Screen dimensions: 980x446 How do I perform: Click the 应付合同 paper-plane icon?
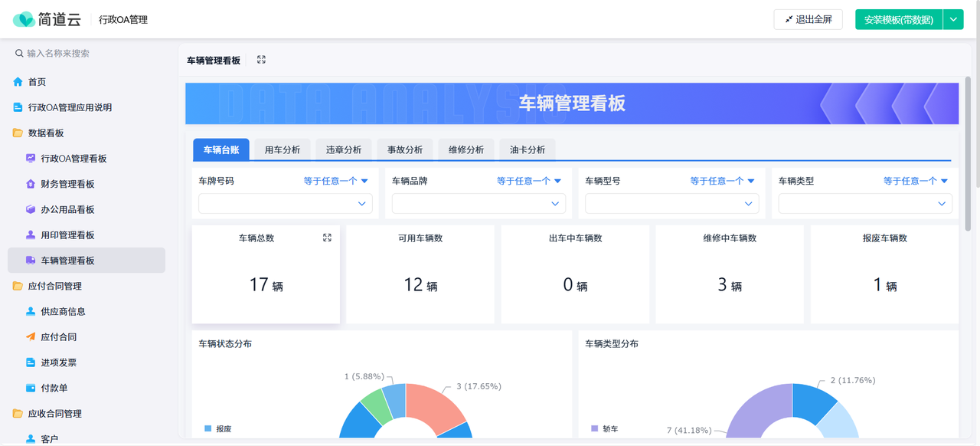click(31, 336)
